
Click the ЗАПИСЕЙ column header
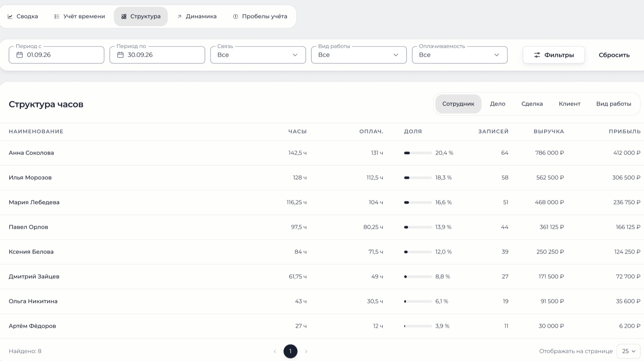(x=493, y=132)
